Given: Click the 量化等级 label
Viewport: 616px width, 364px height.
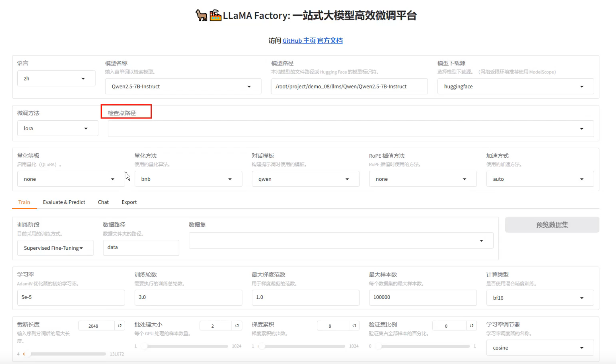Looking at the screenshot, I should (x=28, y=156).
